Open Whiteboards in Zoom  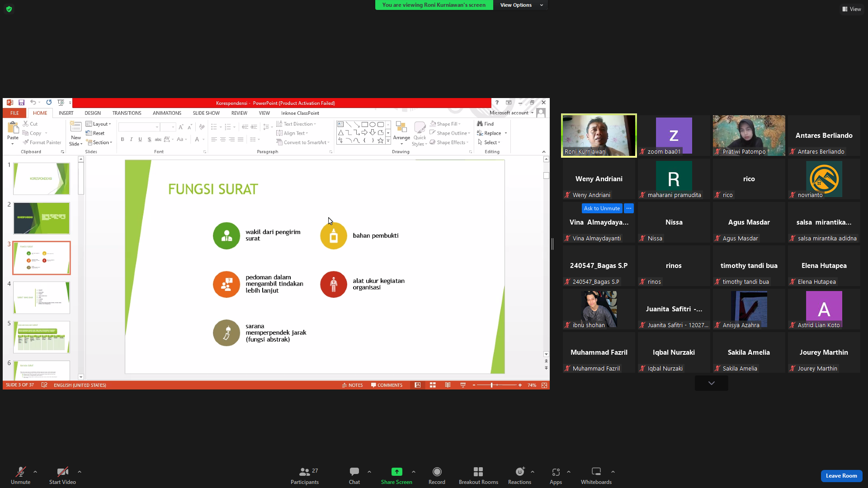596,476
